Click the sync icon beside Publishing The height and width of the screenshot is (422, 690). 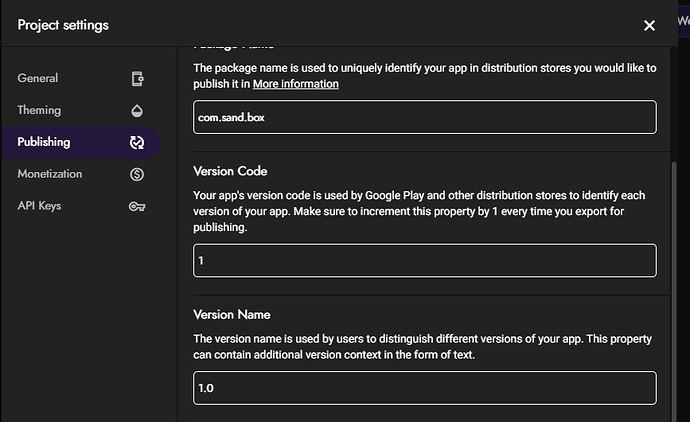[137, 143]
